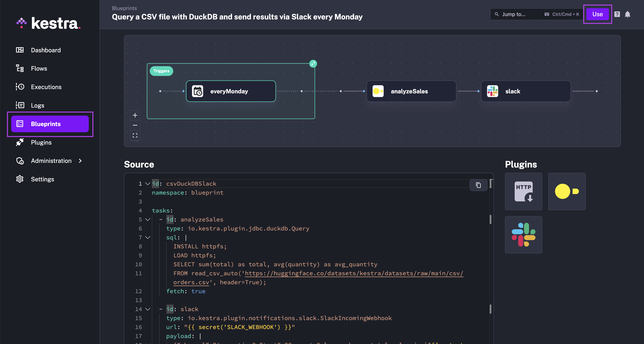Open the help question-mark icon
Viewport: 644px width, 344px height.
(617, 14)
